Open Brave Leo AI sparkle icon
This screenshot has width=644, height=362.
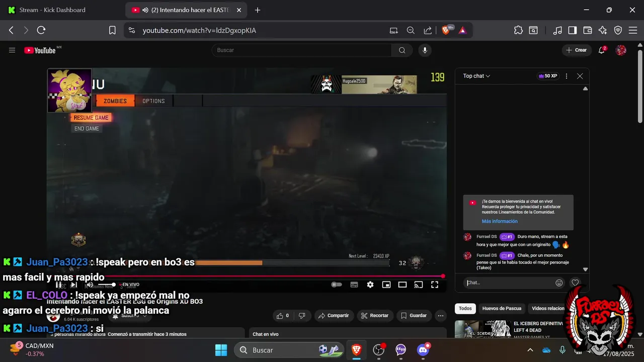(603, 30)
